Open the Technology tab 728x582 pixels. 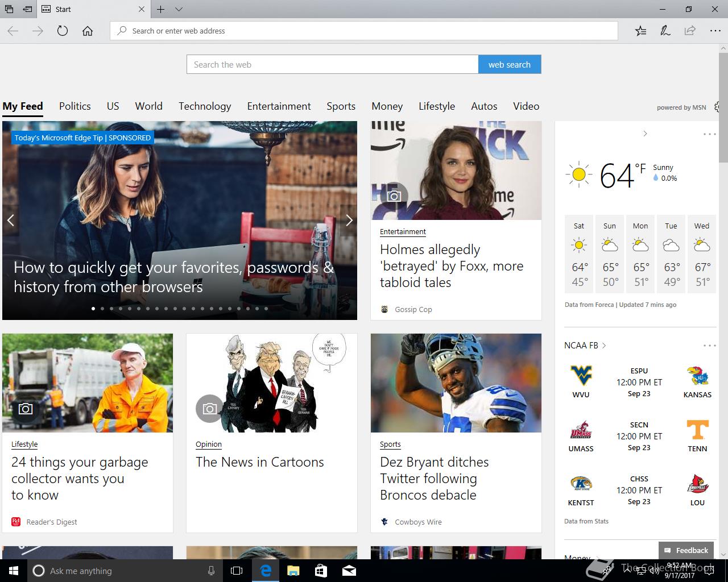pos(205,106)
